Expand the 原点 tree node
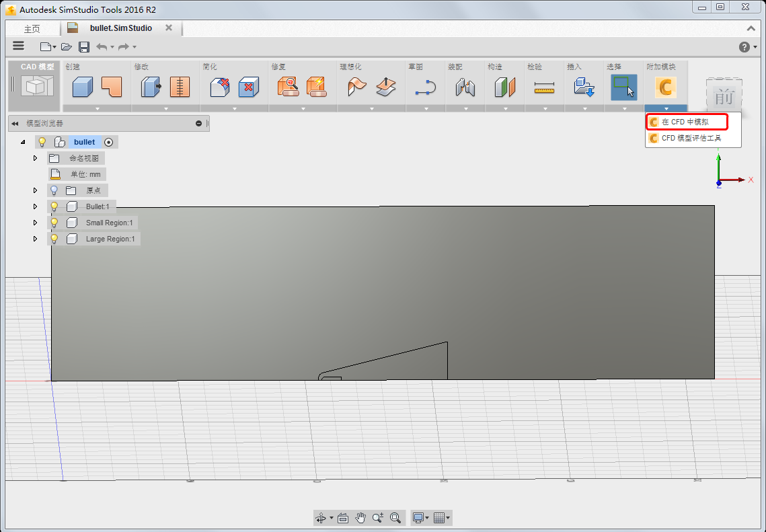The width and height of the screenshot is (766, 532). (35, 190)
